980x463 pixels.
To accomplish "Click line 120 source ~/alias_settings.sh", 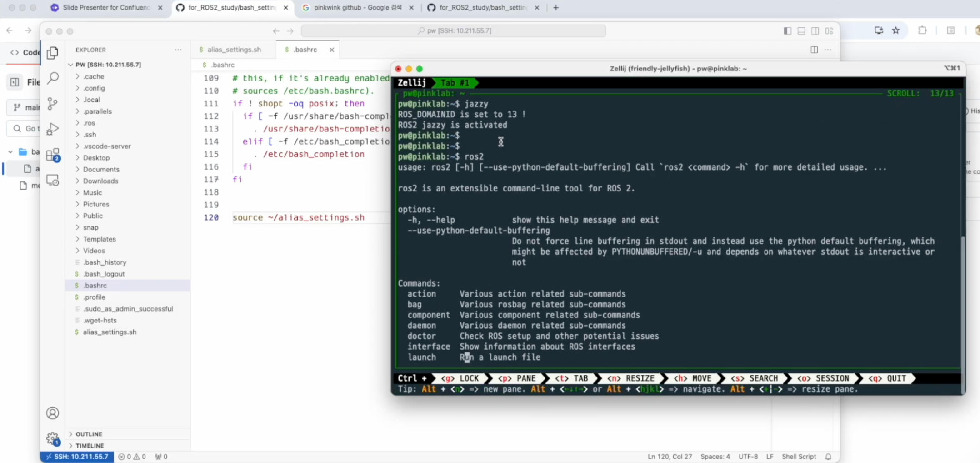I will click(298, 217).
